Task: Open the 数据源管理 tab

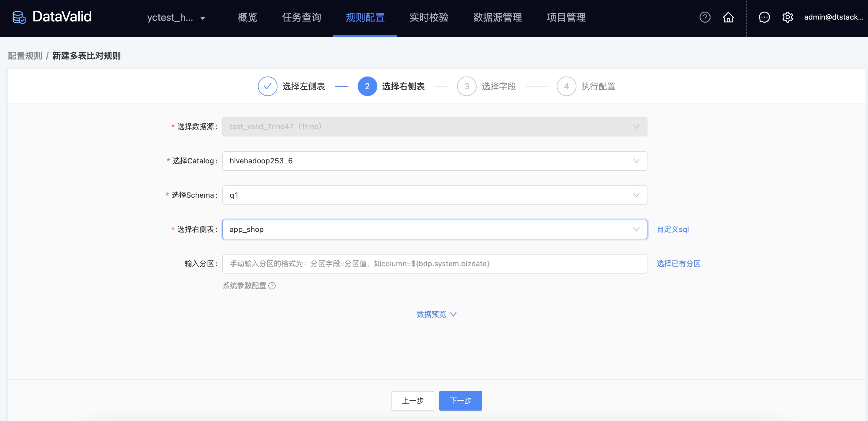Action: (497, 17)
